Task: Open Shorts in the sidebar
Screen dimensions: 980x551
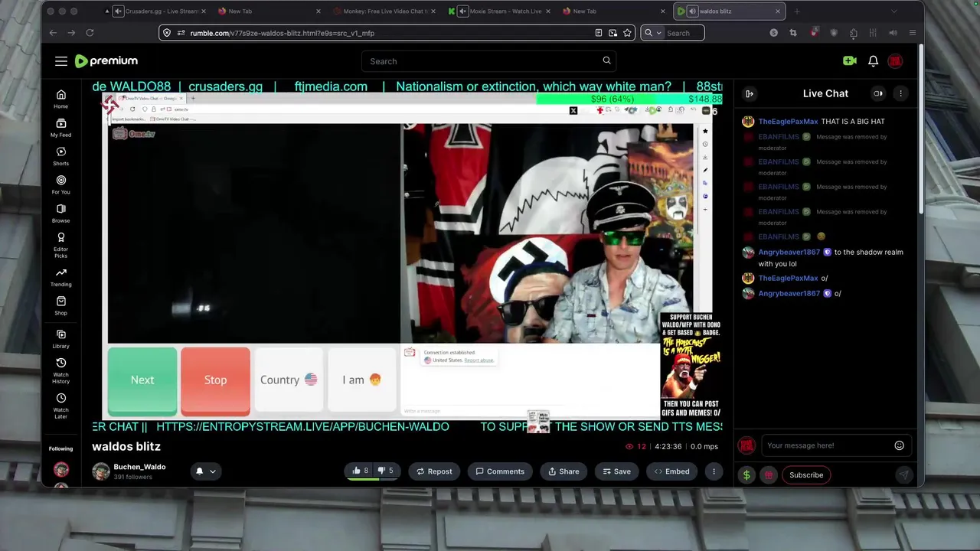Action: pyautogui.click(x=61, y=156)
